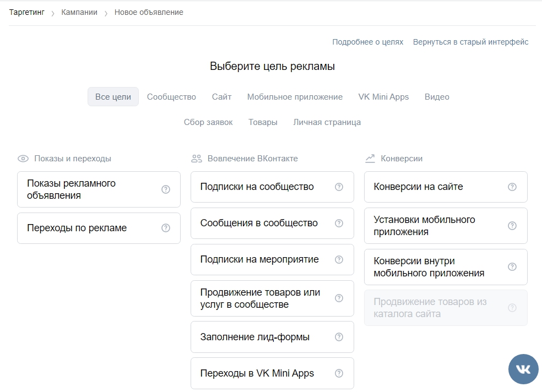Go to Таргетинг in breadcrumb
The width and height of the screenshot is (542, 392).
click(x=26, y=12)
